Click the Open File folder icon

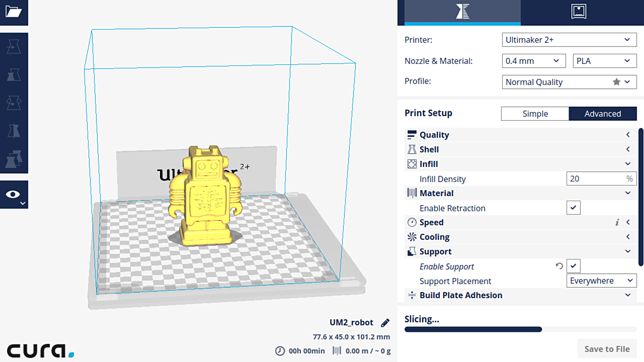click(13, 12)
